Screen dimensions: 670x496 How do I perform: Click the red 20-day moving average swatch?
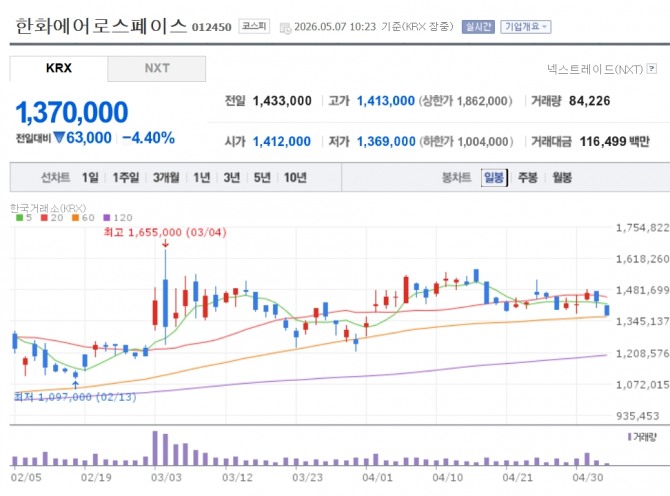coord(44,217)
